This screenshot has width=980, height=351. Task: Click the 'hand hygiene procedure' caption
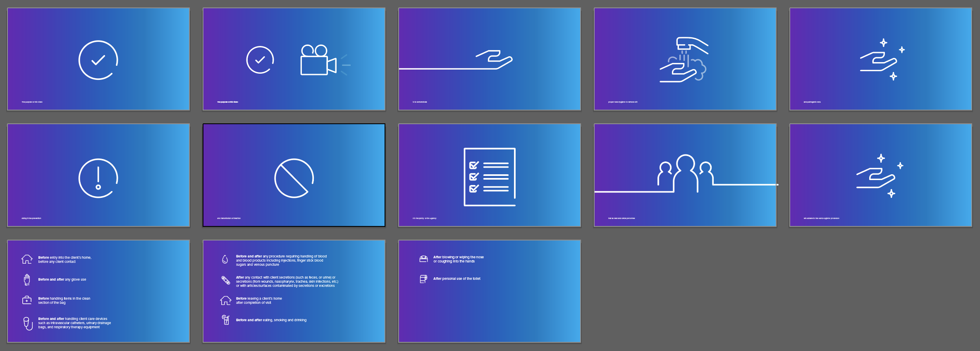(822, 218)
